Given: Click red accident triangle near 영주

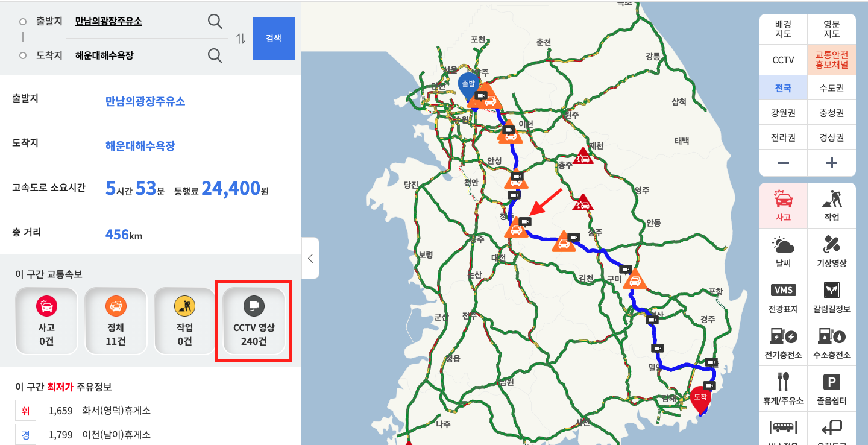Looking at the screenshot, I should [x=583, y=203].
